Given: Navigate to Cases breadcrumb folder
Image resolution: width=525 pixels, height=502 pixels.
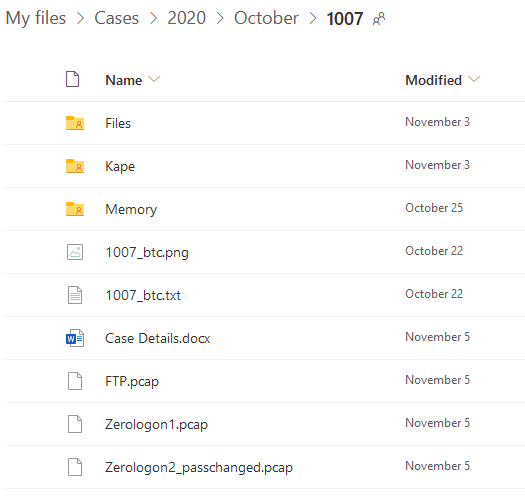Looking at the screenshot, I should point(117,18).
